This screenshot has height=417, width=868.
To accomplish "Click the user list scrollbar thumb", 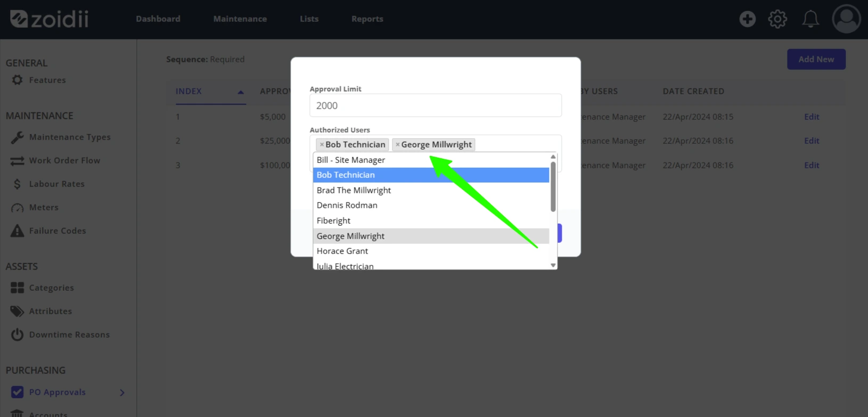I will (553, 186).
